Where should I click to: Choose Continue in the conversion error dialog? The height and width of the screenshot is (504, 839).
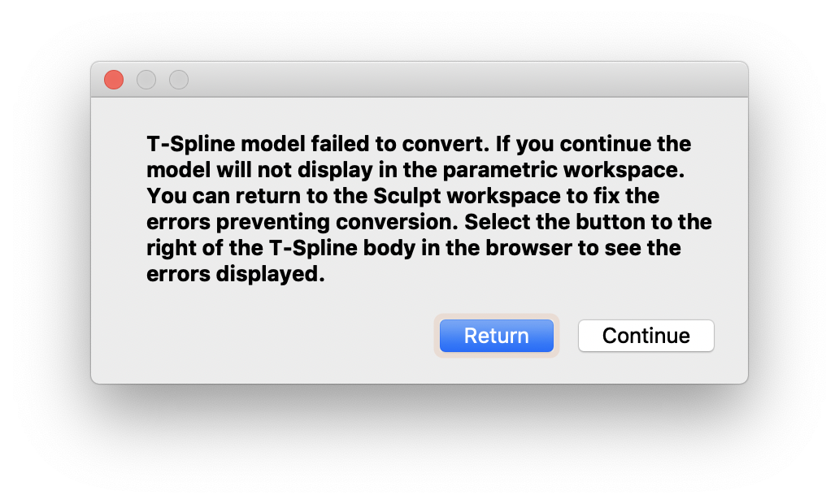646,336
